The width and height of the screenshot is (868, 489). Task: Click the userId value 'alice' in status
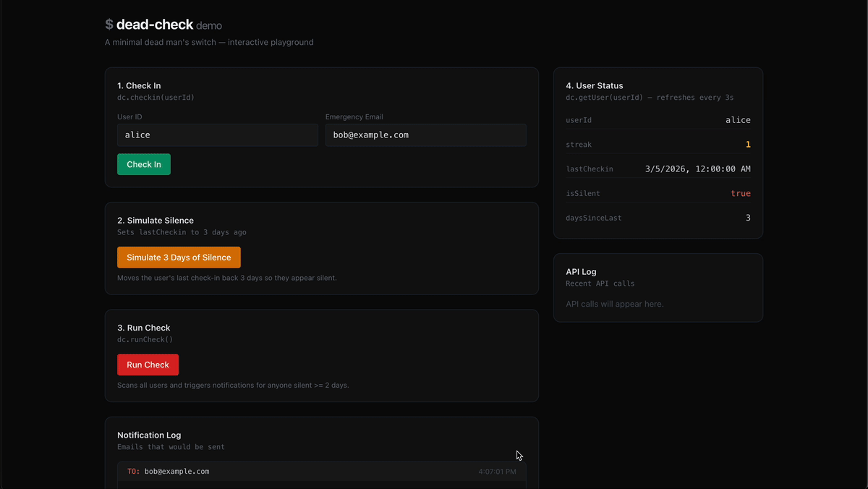(x=738, y=120)
